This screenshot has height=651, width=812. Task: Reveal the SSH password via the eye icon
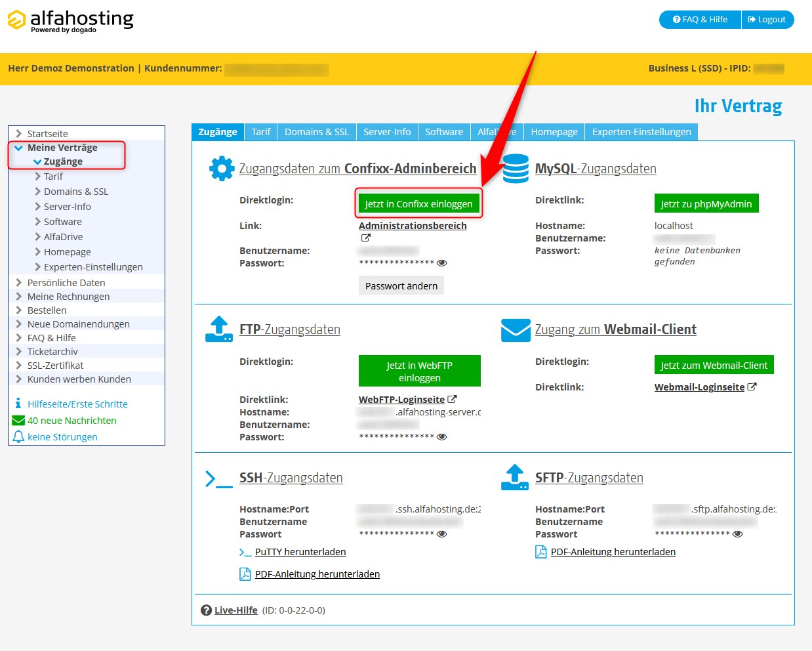[x=442, y=534]
